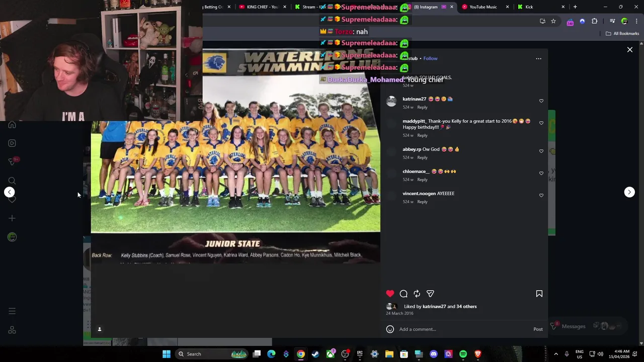
Task: Click the taskbar Search box
Action: (x=212, y=354)
